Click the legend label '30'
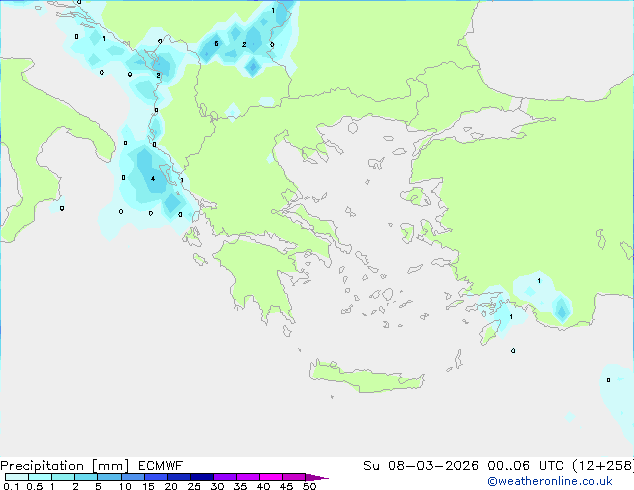This screenshot has width=634, height=490. pos(217,486)
